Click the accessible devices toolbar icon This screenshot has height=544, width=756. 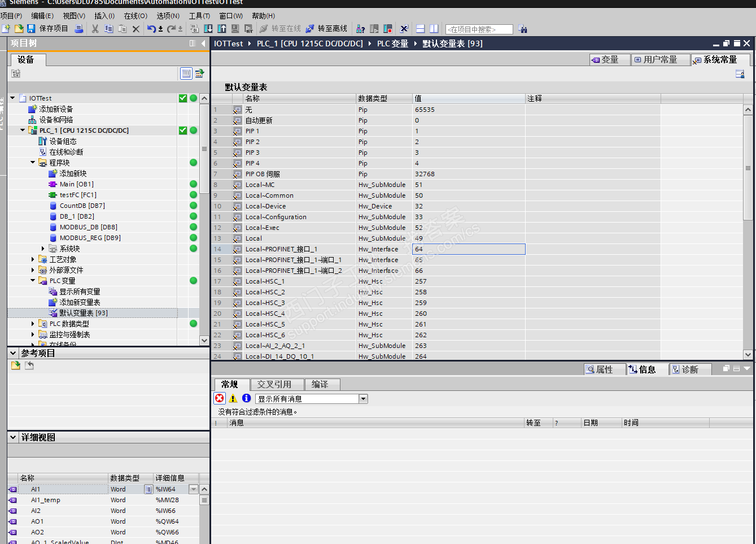point(361,28)
